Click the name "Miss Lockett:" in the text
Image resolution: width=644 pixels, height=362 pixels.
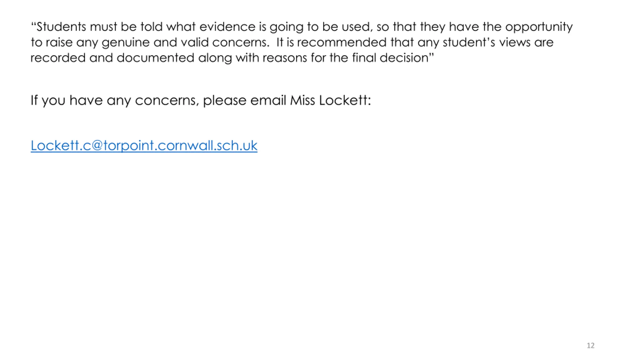pos(330,100)
